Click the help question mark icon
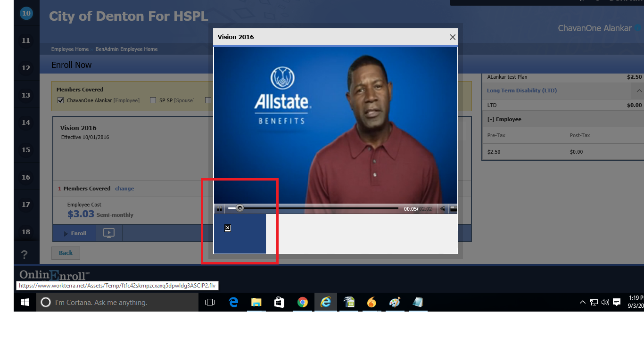This screenshot has width=644, height=362. (25, 255)
